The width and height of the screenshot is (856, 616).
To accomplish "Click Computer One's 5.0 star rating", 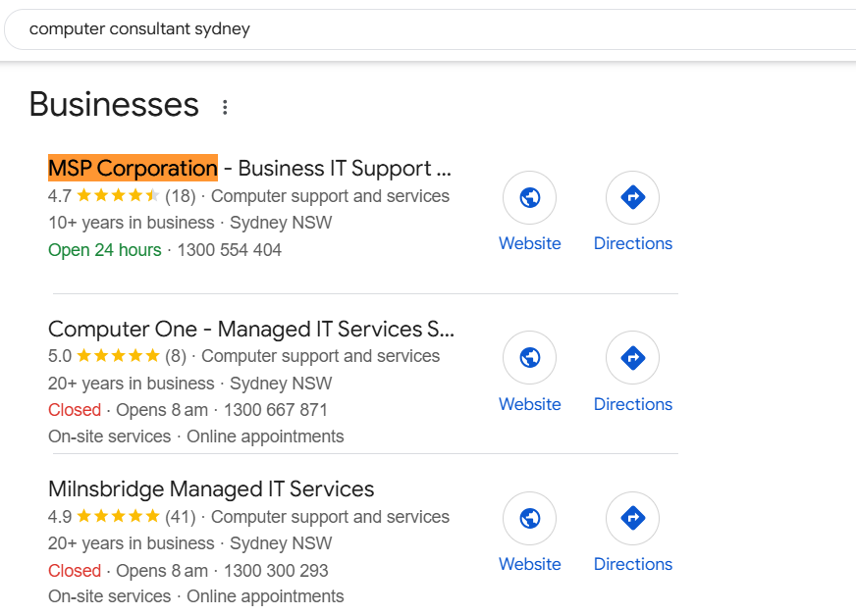I will click(117, 356).
